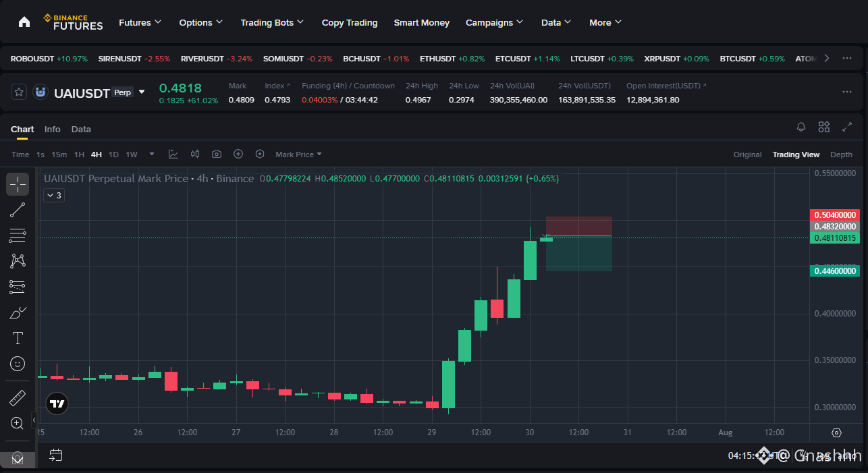Select the horizontal lines Fibonacci tool
Screen dimensions: 868x473
[x=18, y=235]
